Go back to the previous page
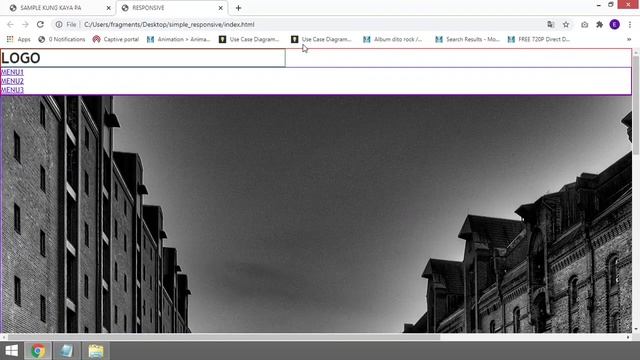Viewport: 640px width, 360px height. [x=10, y=24]
